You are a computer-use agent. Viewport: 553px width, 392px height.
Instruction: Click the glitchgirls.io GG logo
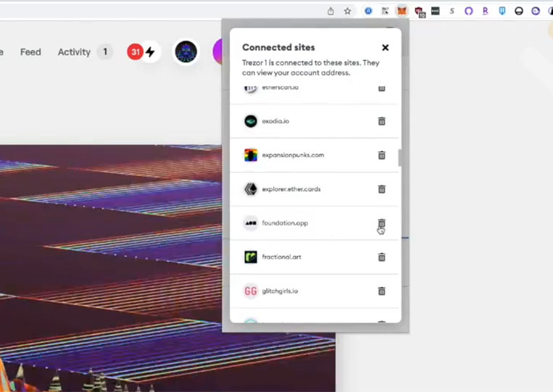(x=251, y=291)
